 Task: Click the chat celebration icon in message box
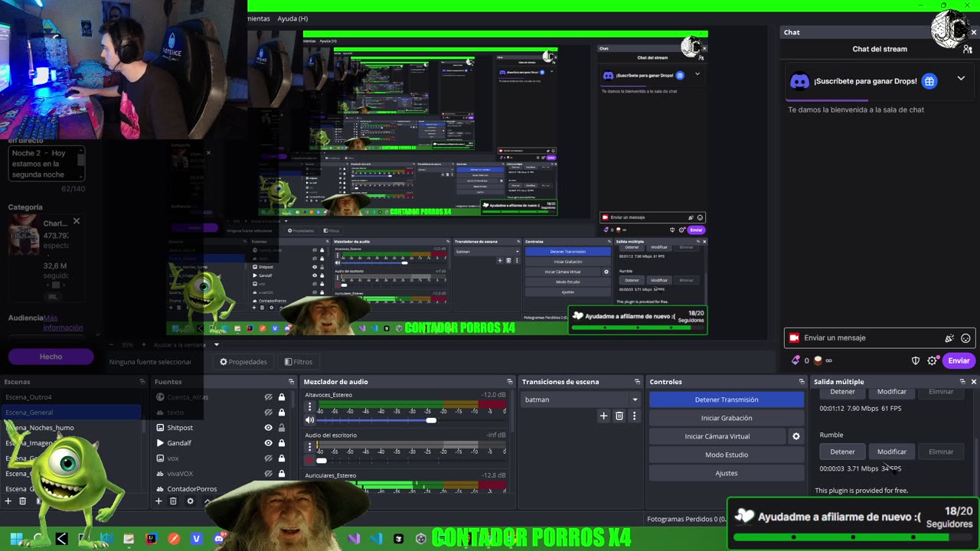(949, 338)
